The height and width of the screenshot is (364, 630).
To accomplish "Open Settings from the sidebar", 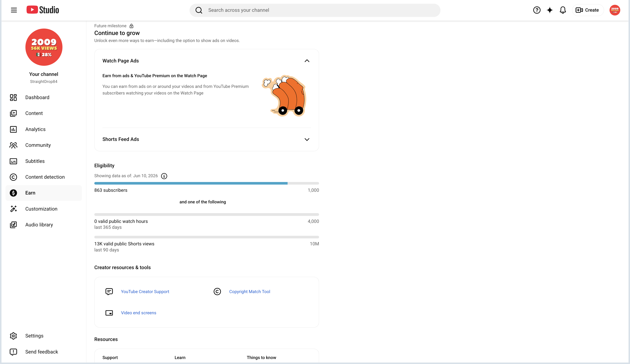I will point(44,336).
